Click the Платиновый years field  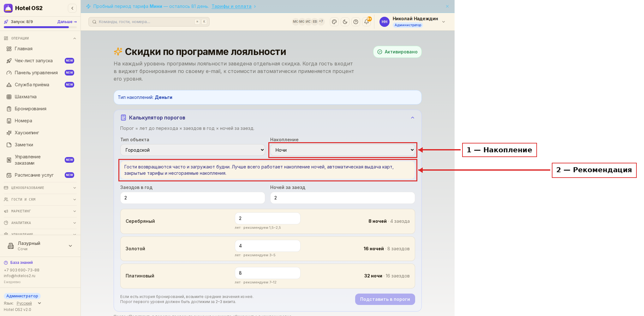point(268,273)
